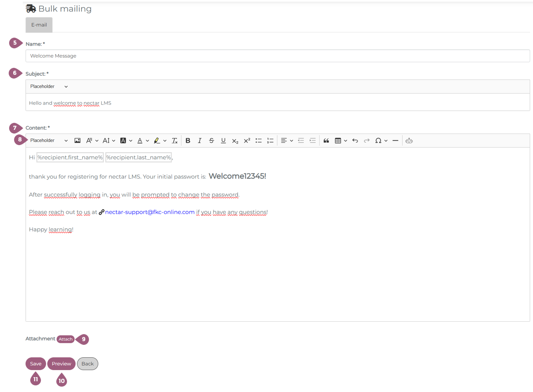Open the Content Placeholder dropdown
The width and height of the screenshot is (533, 392).
pos(49,141)
